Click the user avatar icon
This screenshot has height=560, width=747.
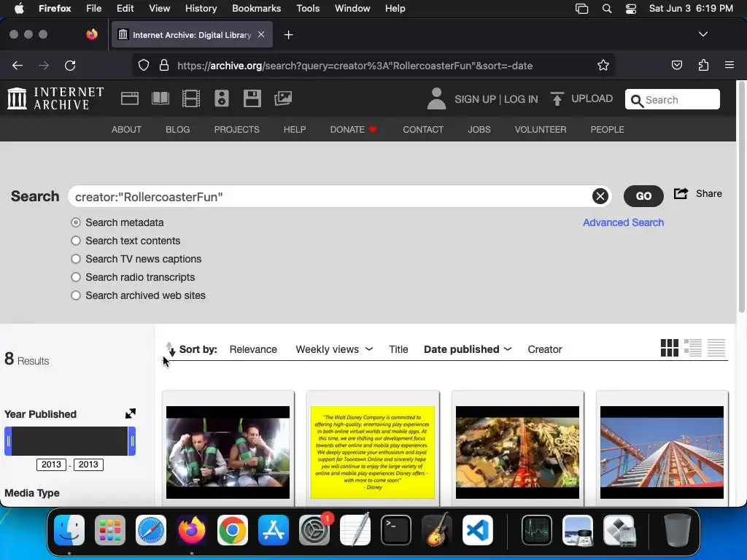pyautogui.click(x=436, y=98)
